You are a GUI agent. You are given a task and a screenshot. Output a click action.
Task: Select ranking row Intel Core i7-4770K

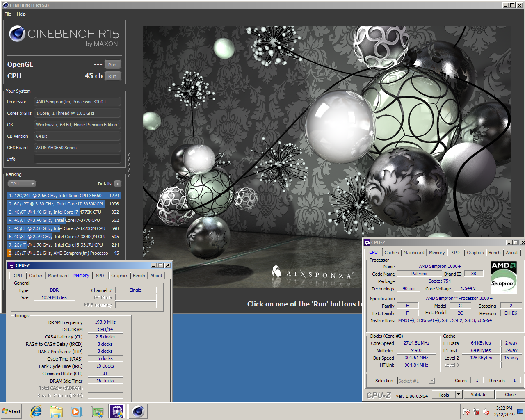(64, 212)
